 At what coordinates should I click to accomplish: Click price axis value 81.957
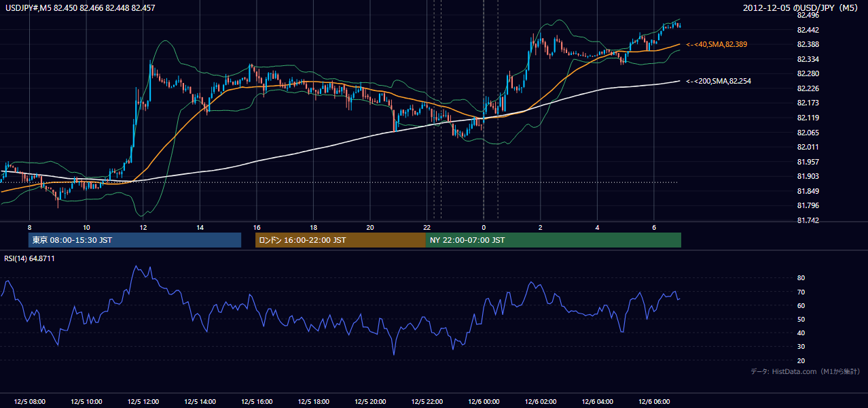808,162
